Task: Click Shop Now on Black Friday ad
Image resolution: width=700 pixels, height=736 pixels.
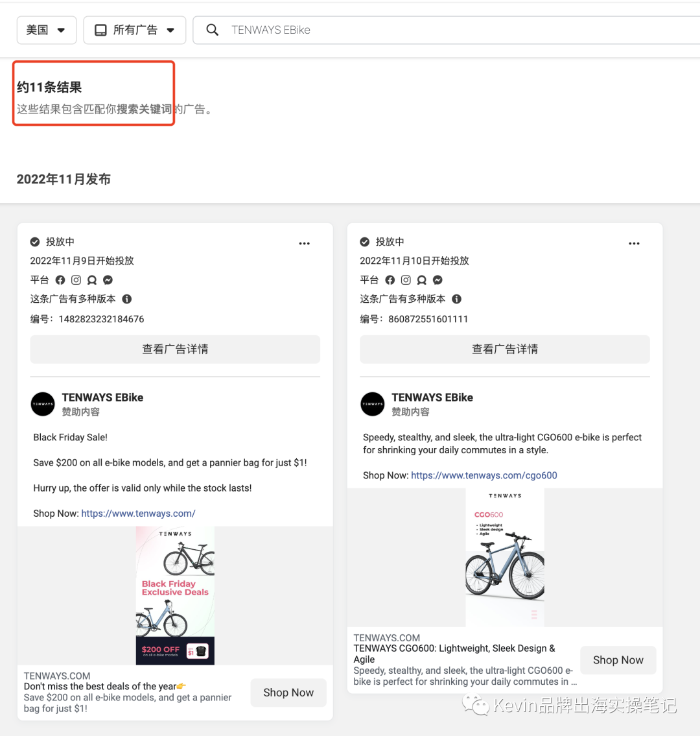Action: click(x=288, y=693)
